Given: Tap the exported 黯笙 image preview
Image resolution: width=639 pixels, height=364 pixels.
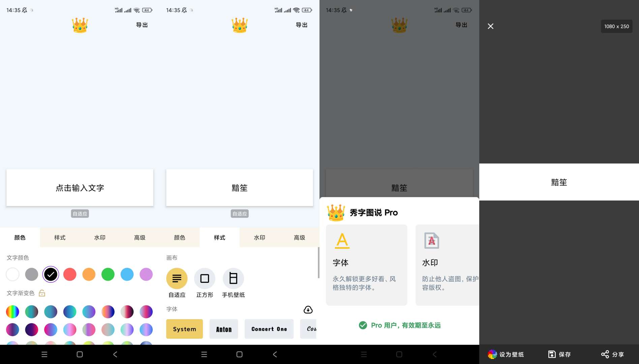Looking at the screenshot, I should [x=559, y=182].
